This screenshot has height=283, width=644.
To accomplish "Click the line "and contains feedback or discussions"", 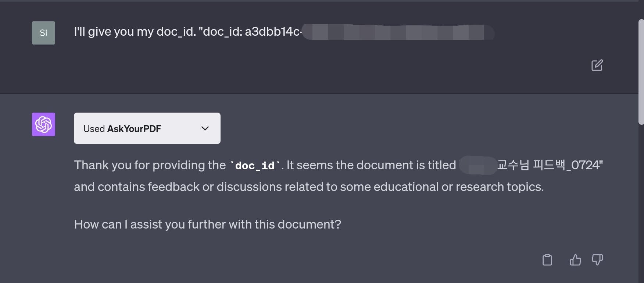I will tap(309, 187).
